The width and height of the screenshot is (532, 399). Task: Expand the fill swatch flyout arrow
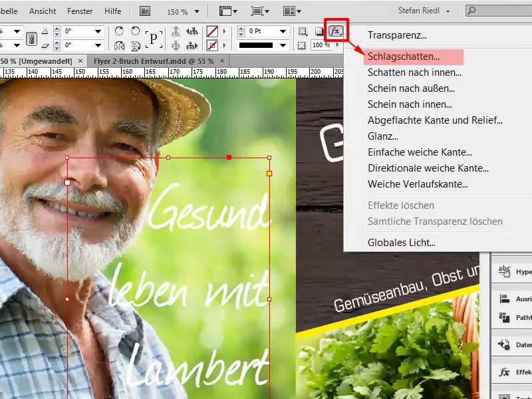point(224,31)
